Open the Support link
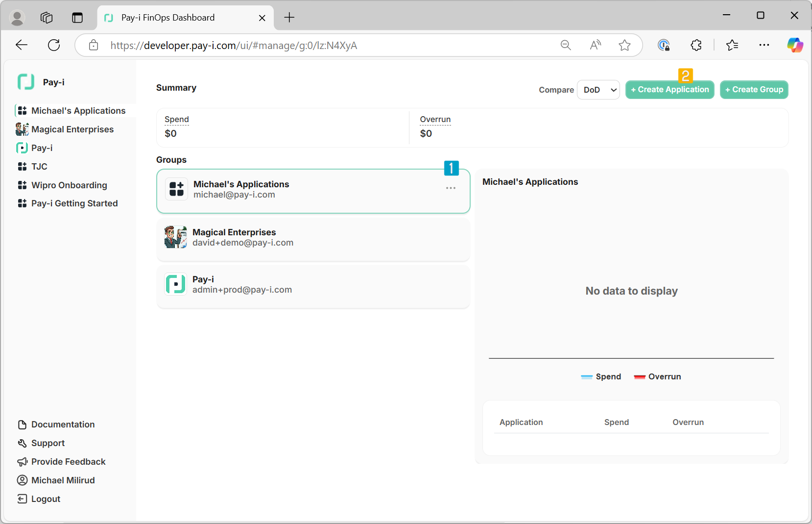Viewport: 812px width, 524px height. pos(48,443)
